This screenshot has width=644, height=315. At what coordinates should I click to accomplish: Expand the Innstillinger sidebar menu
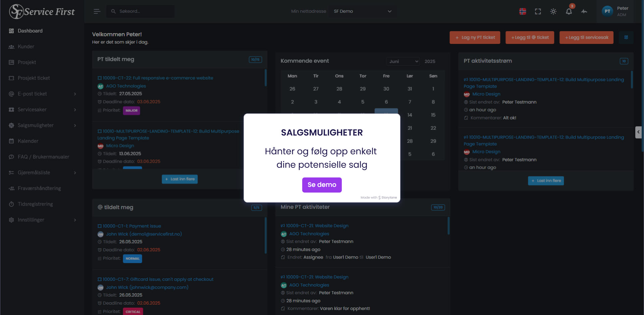click(x=42, y=220)
